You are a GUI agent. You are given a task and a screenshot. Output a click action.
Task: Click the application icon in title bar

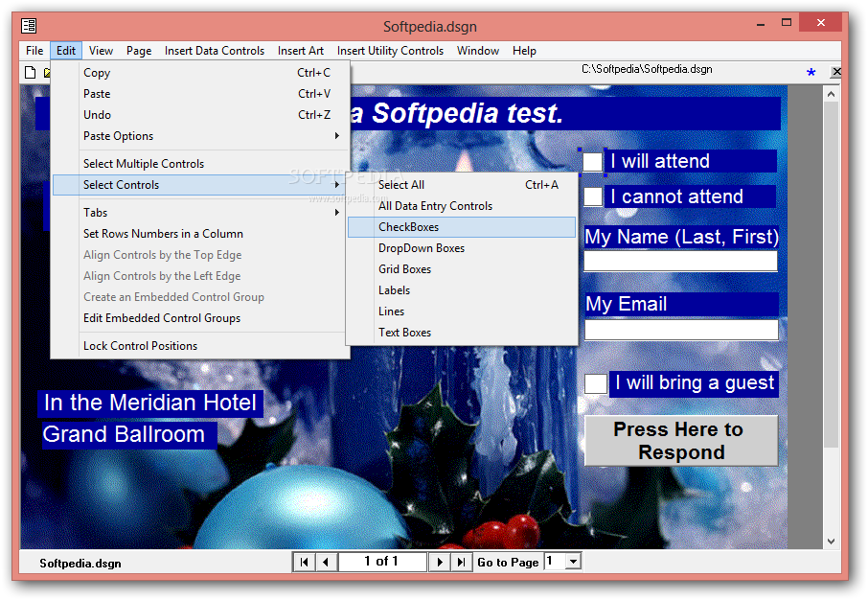(29, 26)
